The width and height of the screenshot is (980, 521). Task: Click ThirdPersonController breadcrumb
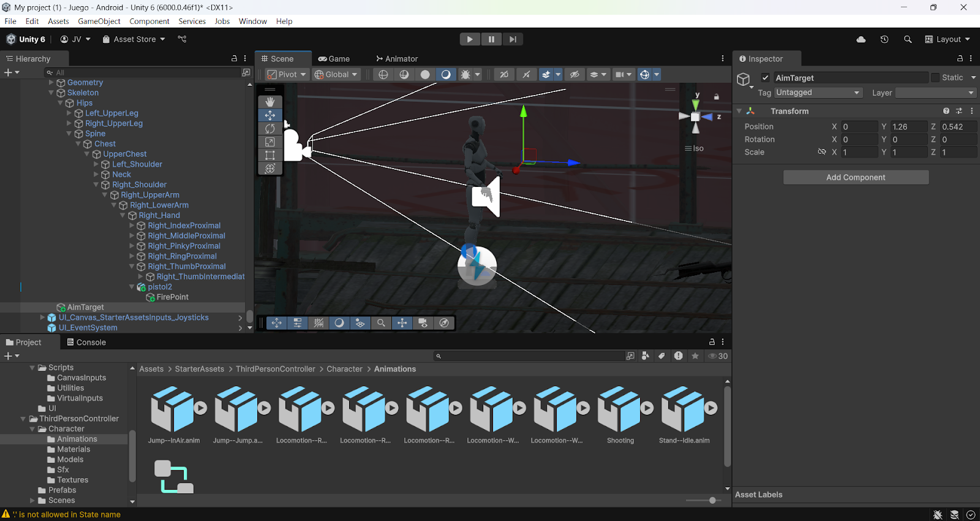pos(276,369)
